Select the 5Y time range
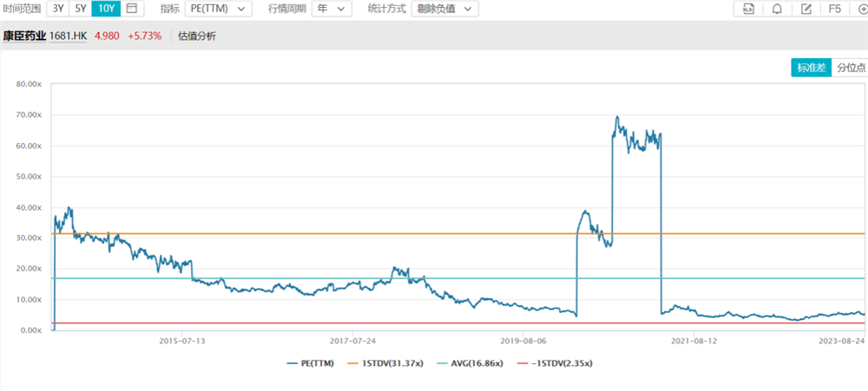This screenshot has width=868, height=391. pyautogui.click(x=81, y=9)
